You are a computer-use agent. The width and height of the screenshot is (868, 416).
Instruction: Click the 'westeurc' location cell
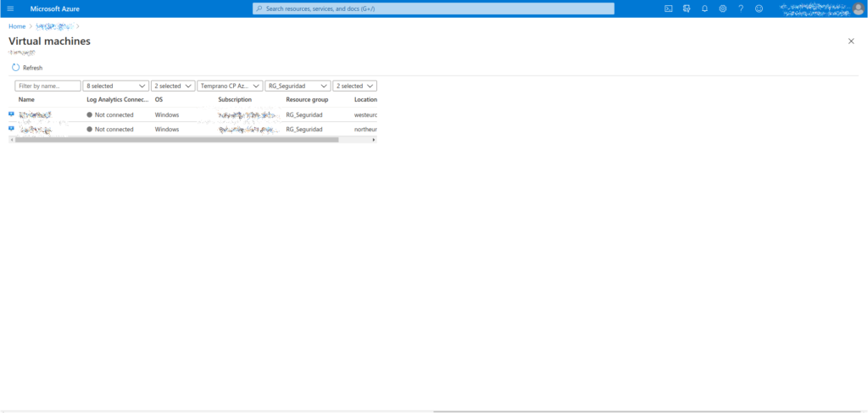(x=365, y=114)
